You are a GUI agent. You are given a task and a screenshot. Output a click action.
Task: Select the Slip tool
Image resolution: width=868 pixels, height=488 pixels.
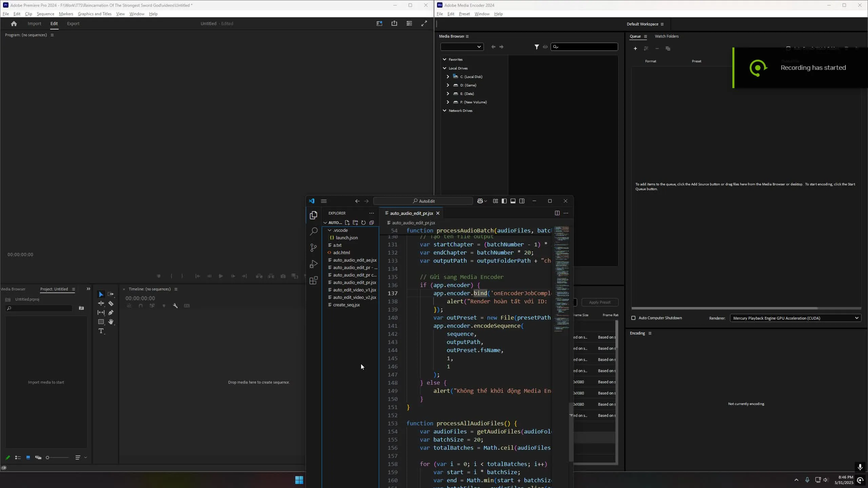101,313
